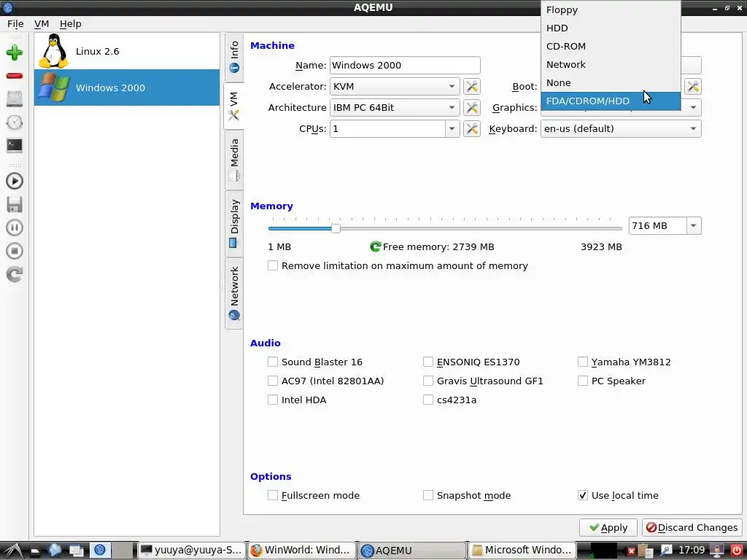Open the Graphics dropdown arrow

coord(693,108)
